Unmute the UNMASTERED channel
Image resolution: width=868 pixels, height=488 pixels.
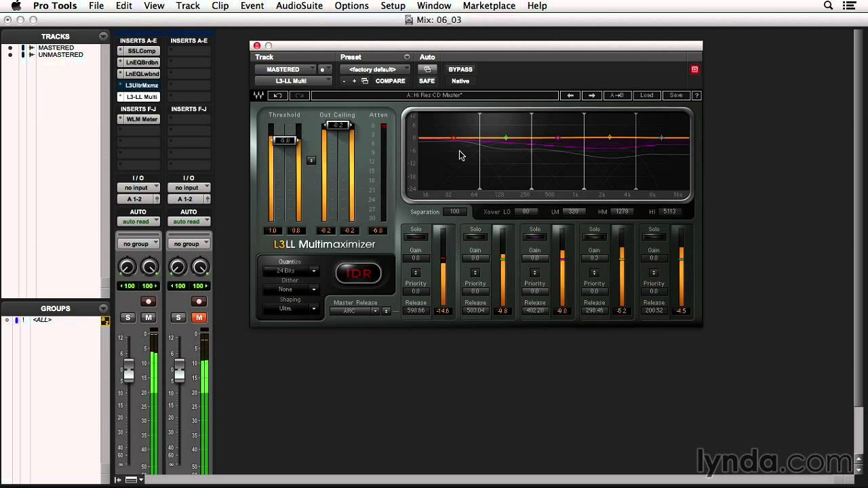(199, 317)
